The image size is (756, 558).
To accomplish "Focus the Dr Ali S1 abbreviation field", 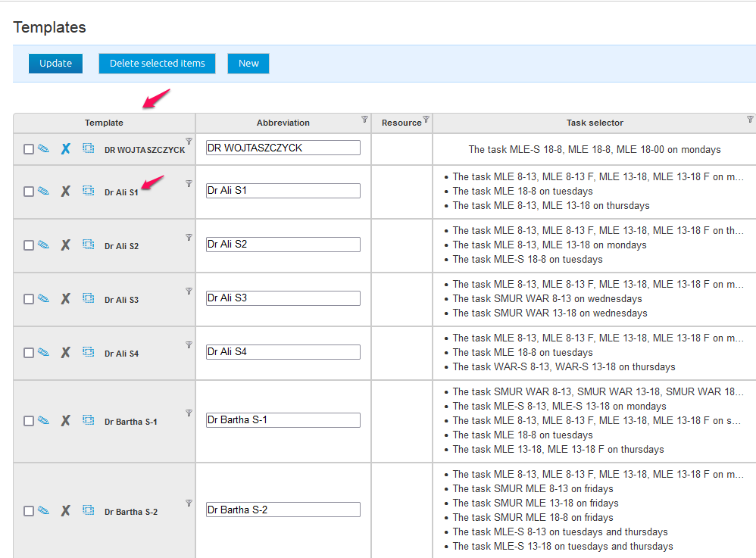I will 283,191.
